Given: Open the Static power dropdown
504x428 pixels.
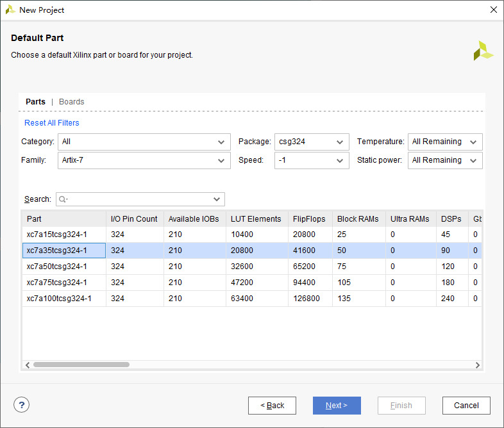Looking at the screenshot, I should click(445, 161).
